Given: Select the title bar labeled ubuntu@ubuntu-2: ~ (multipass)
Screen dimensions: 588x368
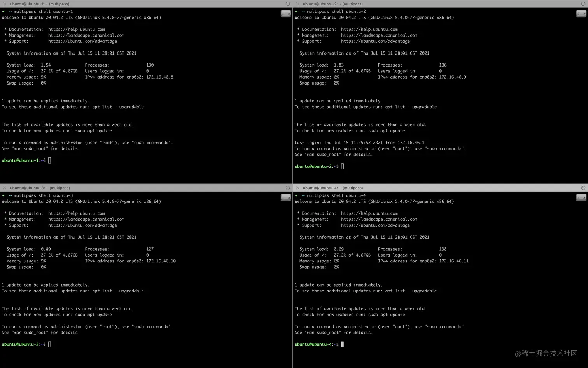Looking at the screenshot, I should (x=440, y=4).
